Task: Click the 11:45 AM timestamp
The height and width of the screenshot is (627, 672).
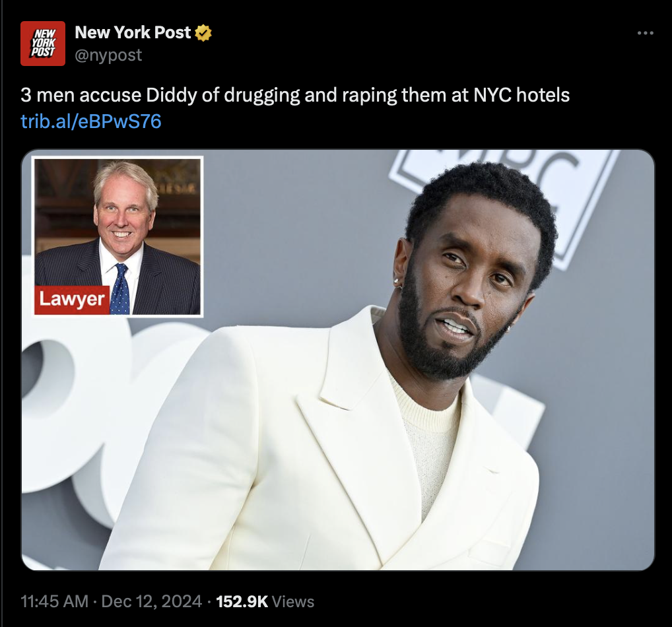Action: (54, 601)
